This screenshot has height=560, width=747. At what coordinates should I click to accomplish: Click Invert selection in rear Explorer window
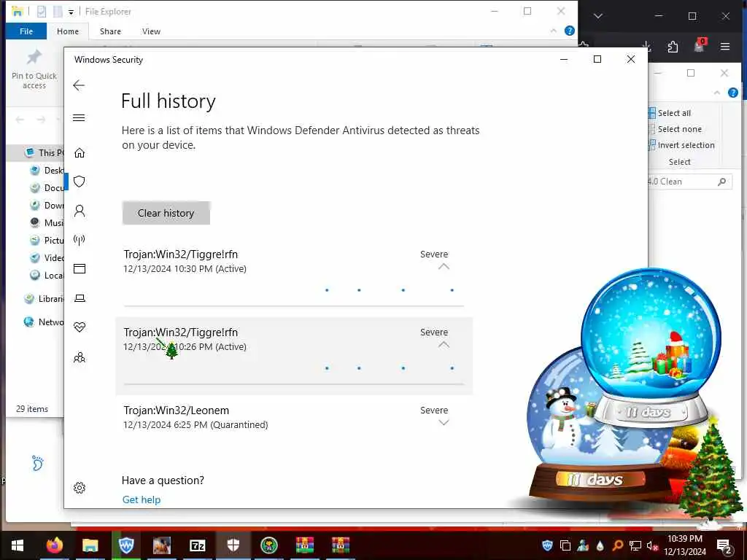point(682,145)
